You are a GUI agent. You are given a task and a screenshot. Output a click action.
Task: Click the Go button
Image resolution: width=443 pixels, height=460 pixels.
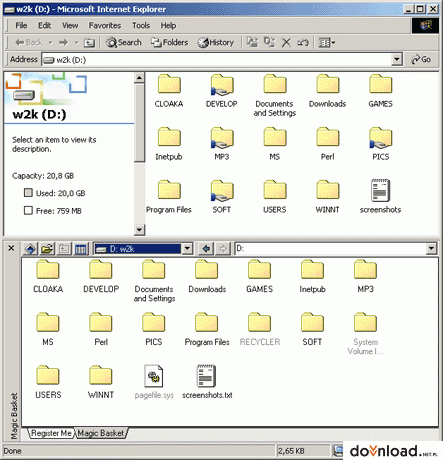click(421, 60)
